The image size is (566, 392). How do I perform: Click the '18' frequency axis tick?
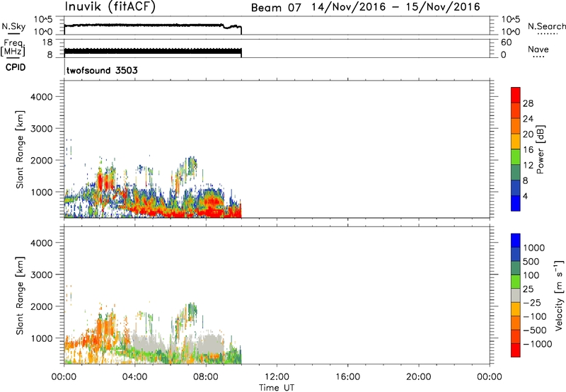[x=47, y=42]
